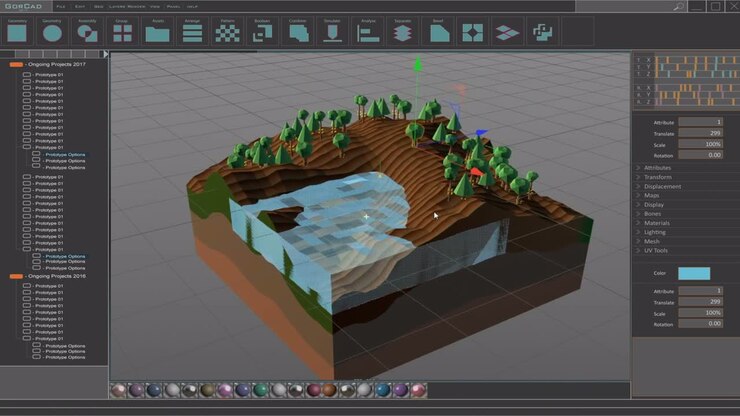Select the R Z animation track

coord(687,102)
